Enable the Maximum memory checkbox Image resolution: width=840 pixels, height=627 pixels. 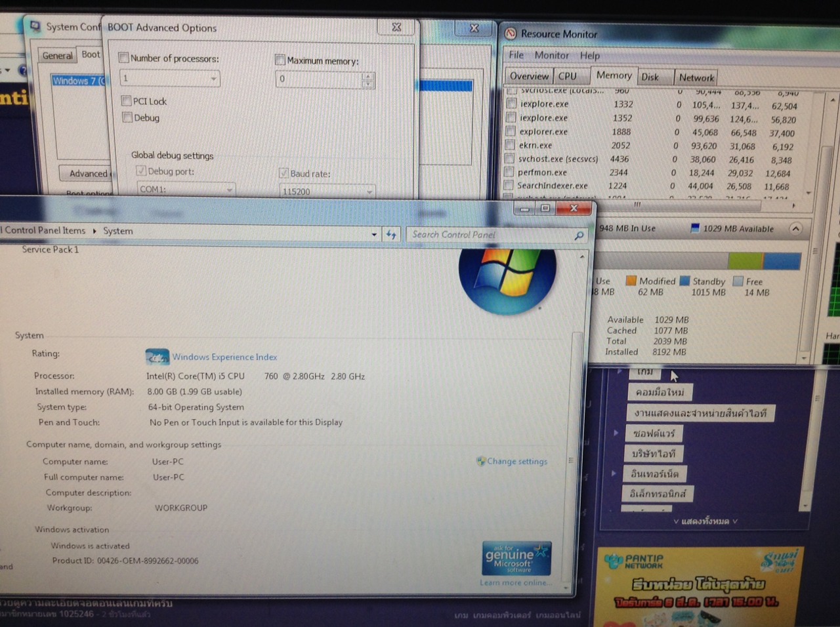pos(280,60)
